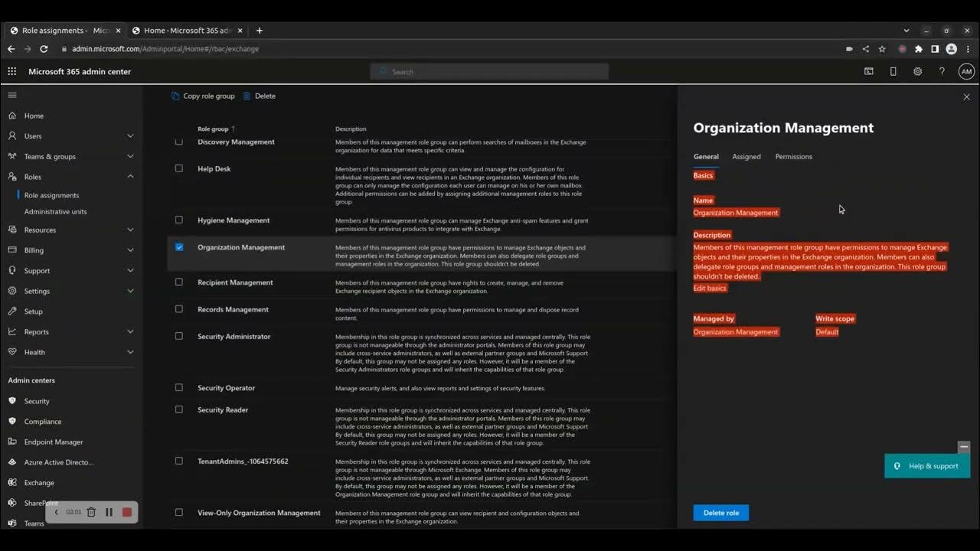Click the Support headset icon
The image size is (980, 551).
tap(12, 270)
